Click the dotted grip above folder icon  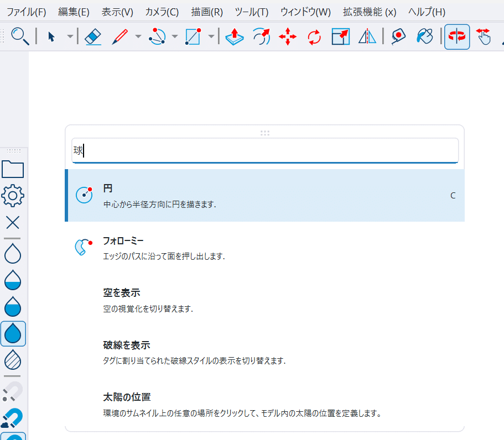coord(14,151)
